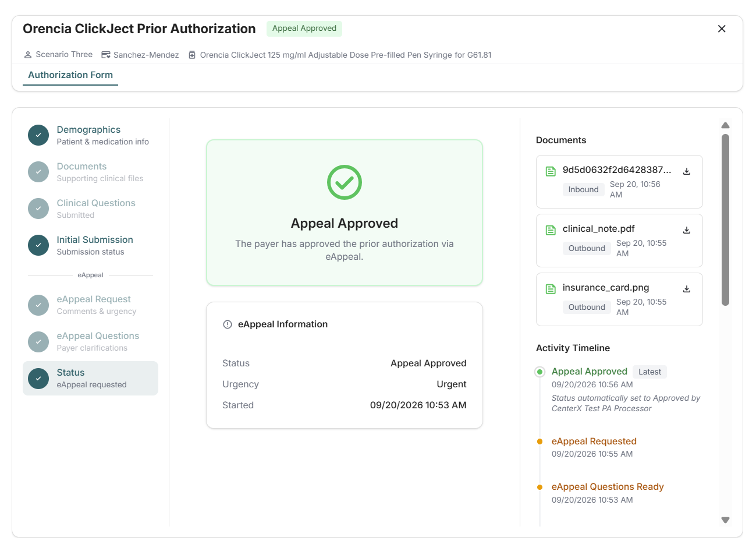Click the green Appeal Approved timeline dot
Image resolution: width=756 pixels, height=551 pixels.
click(540, 372)
